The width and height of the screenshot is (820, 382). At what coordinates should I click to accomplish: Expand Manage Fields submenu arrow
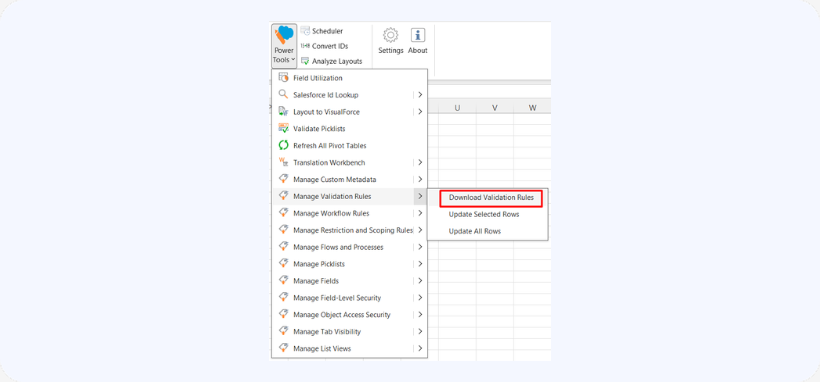point(420,280)
